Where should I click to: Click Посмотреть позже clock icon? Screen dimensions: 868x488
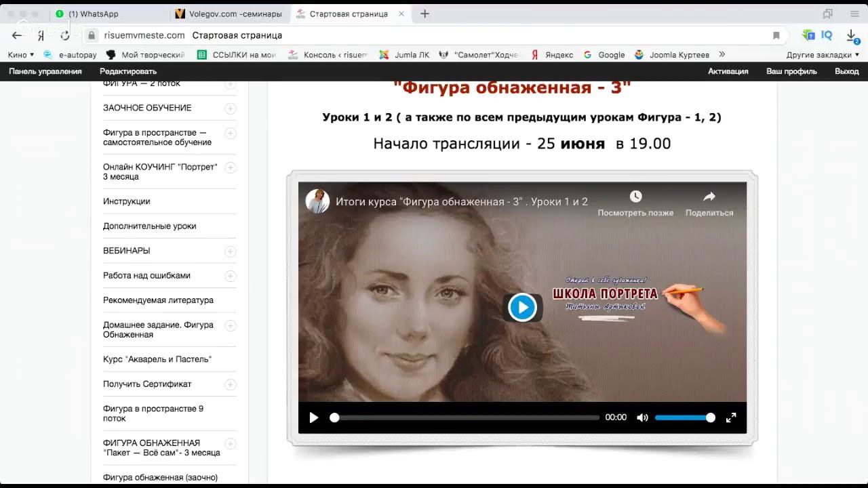635,197
